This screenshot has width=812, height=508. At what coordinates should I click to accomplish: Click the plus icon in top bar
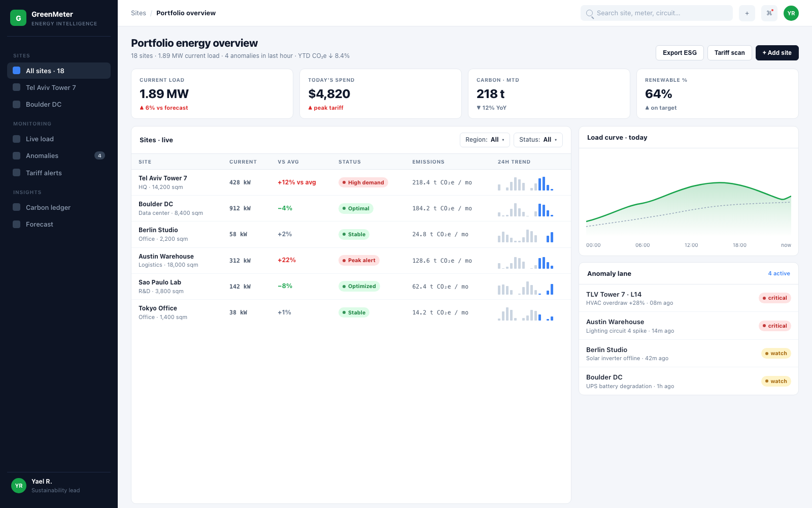747,13
